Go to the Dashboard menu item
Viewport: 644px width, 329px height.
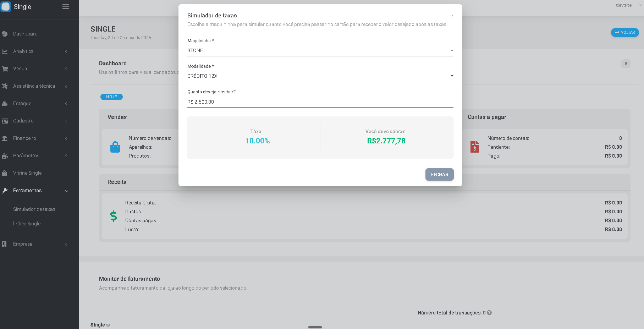25,34
